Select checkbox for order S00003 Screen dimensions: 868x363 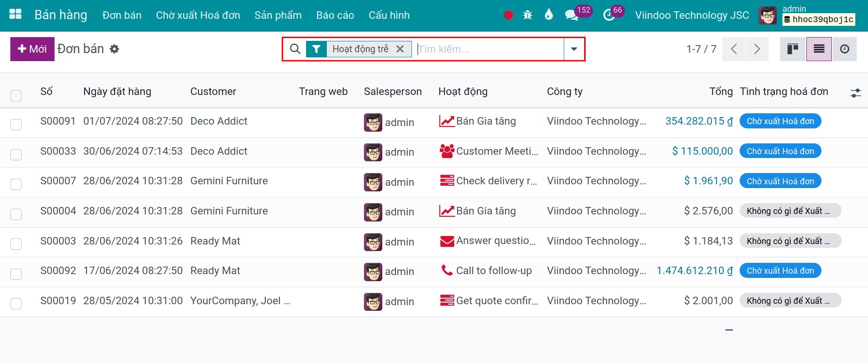coord(16,244)
